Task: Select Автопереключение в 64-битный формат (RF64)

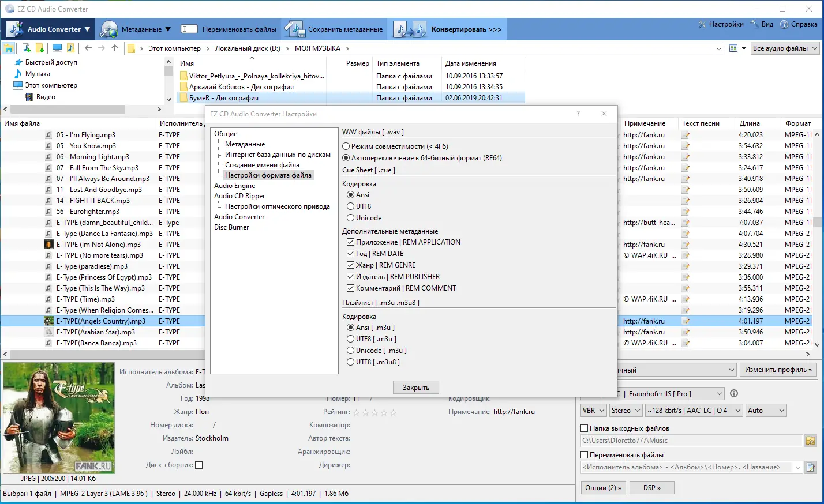Action: (346, 158)
